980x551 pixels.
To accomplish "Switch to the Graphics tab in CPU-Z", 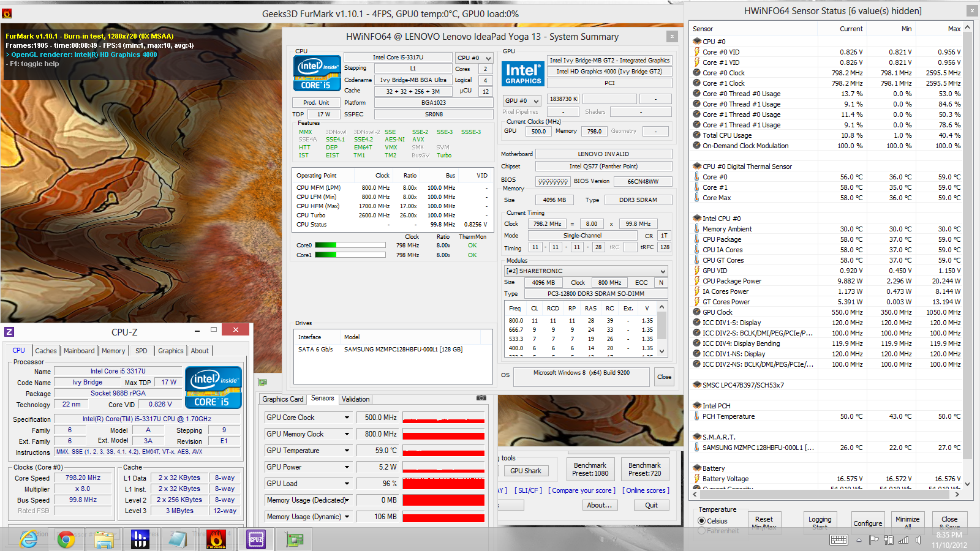I will (171, 351).
